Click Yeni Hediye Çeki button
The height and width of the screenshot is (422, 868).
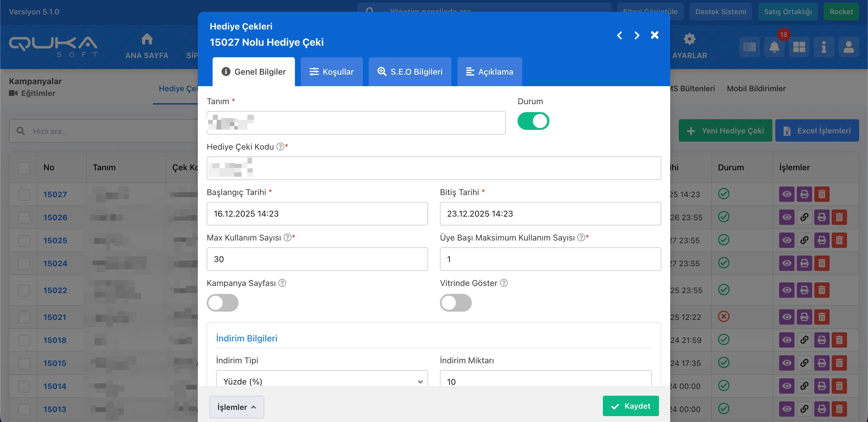coord(725,131)
